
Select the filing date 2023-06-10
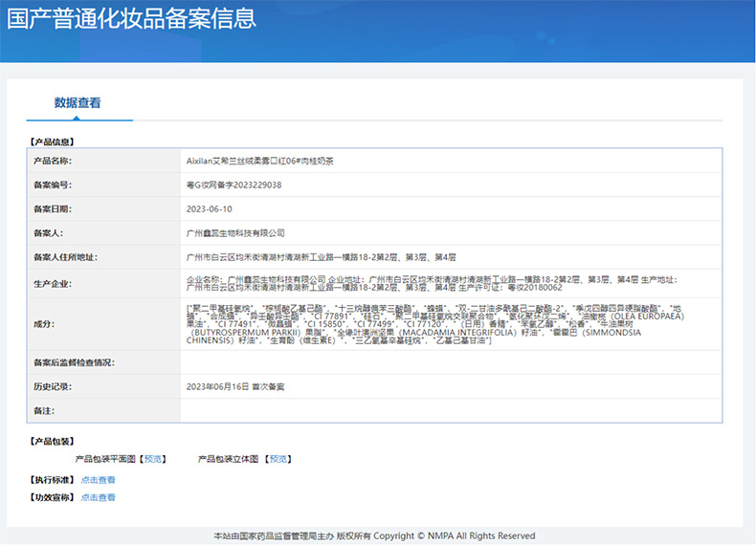point(210,209)
